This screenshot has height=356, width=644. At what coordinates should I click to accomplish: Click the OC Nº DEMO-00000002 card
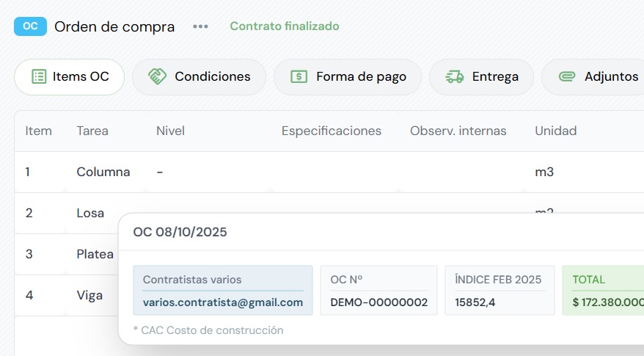[378, 291]
